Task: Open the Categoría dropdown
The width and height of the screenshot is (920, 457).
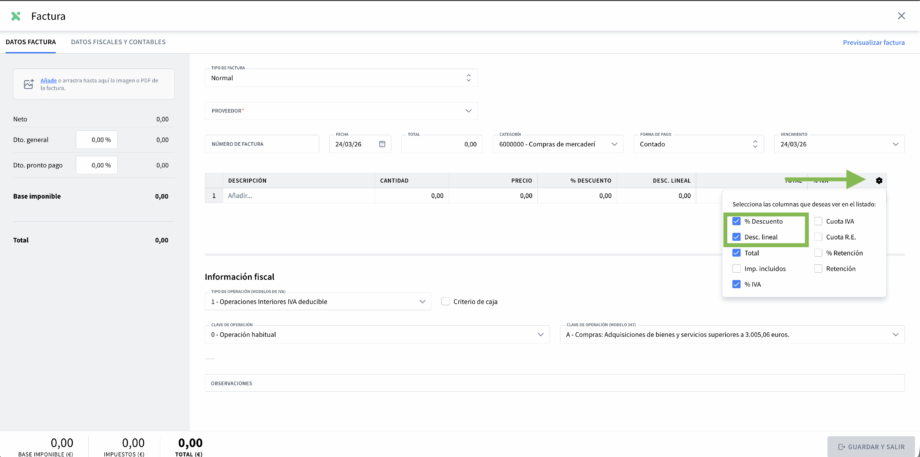Action: pos(559,144)
